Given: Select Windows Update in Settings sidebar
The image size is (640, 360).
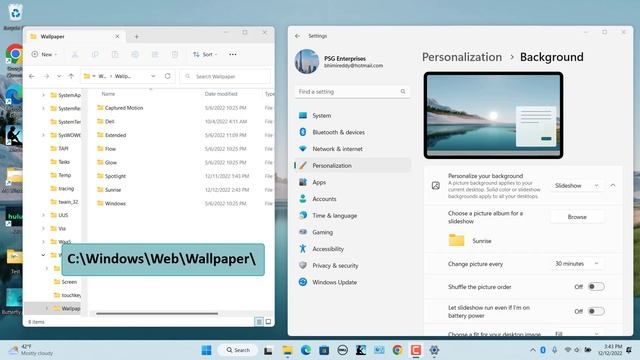Looking at the screenshot, I should pos(352,282).
